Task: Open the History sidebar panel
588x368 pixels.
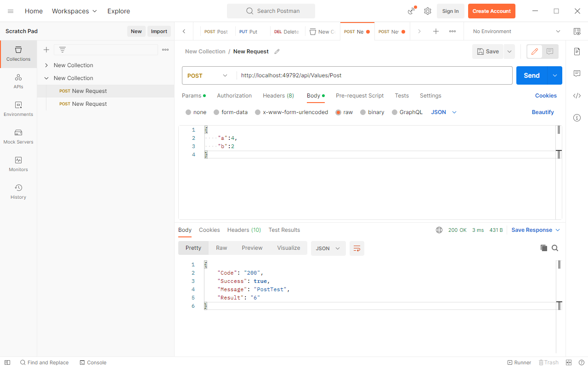Action: pos(18,192)
